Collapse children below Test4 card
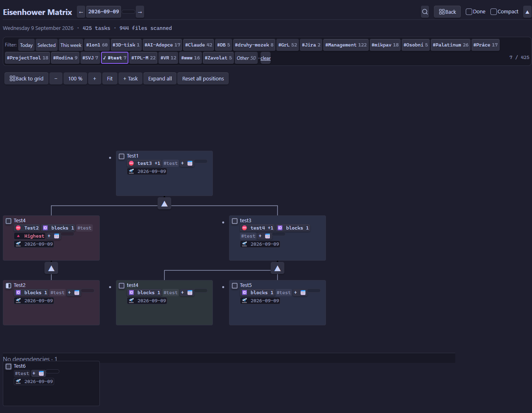 (x=51, y=268)
